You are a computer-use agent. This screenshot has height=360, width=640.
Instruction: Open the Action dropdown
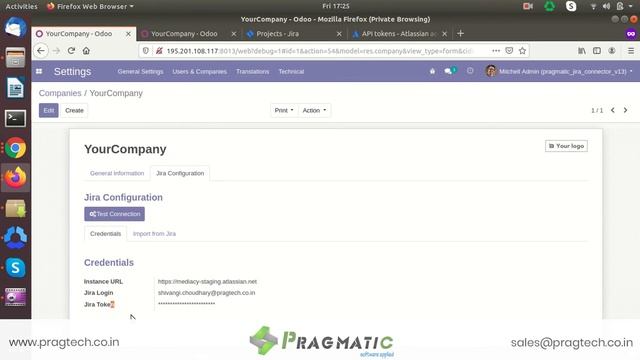[314, 110]
